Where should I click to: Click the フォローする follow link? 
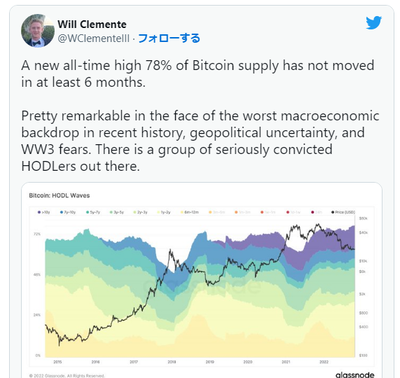[x=169, y=38]
